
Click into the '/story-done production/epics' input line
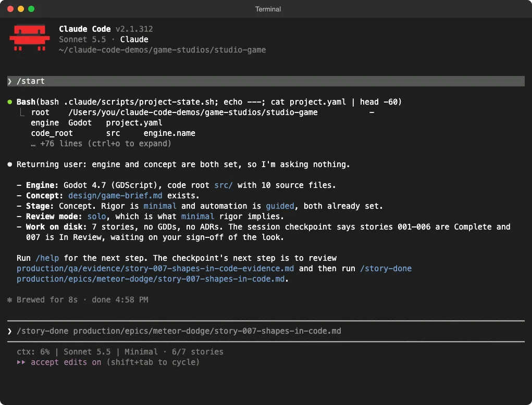(x=266, y=331)
